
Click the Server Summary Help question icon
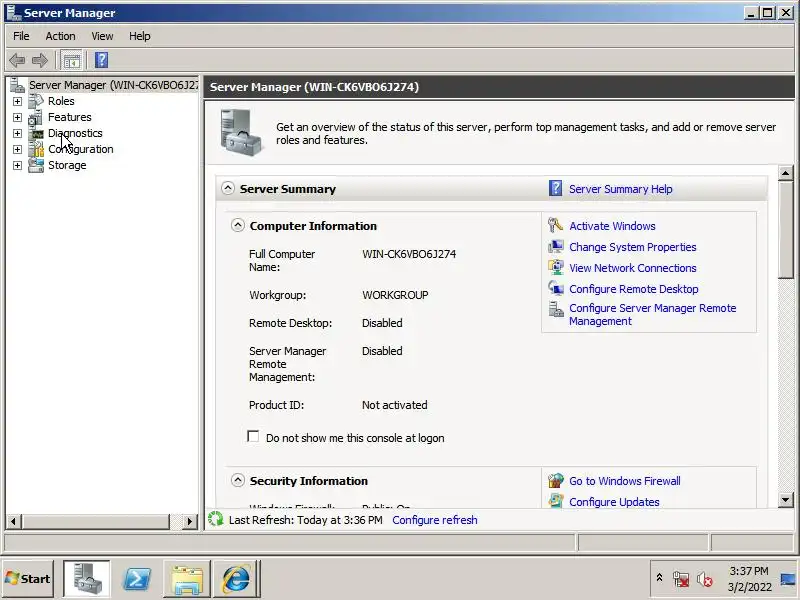[555, 188]
